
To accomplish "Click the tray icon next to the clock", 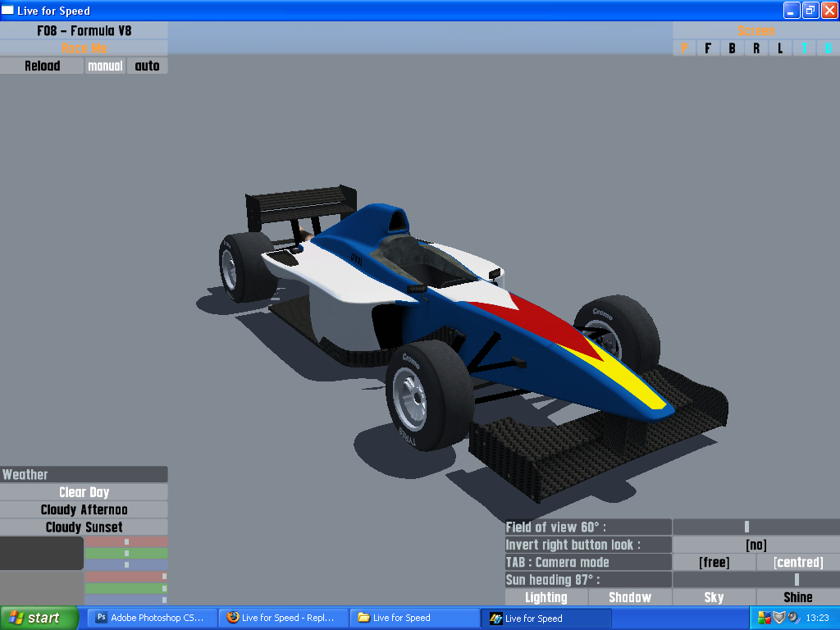I will (x=793, y=618).
